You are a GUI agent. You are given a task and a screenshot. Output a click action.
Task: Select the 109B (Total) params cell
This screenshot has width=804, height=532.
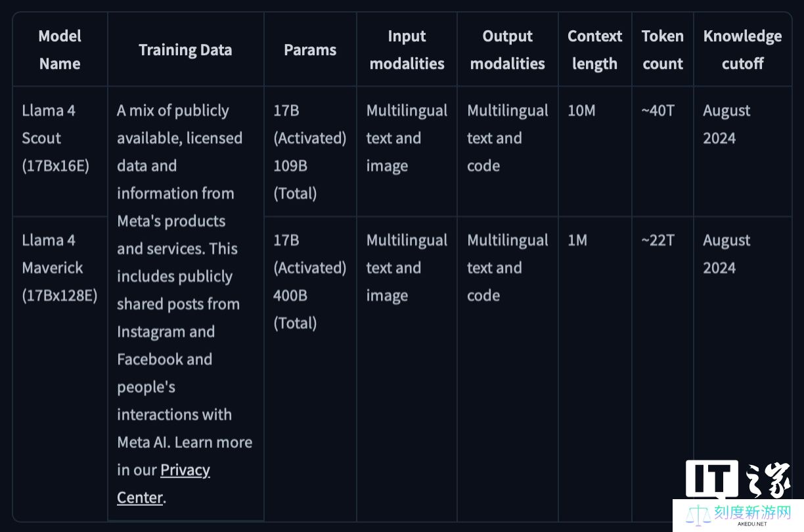coord(295,179)
